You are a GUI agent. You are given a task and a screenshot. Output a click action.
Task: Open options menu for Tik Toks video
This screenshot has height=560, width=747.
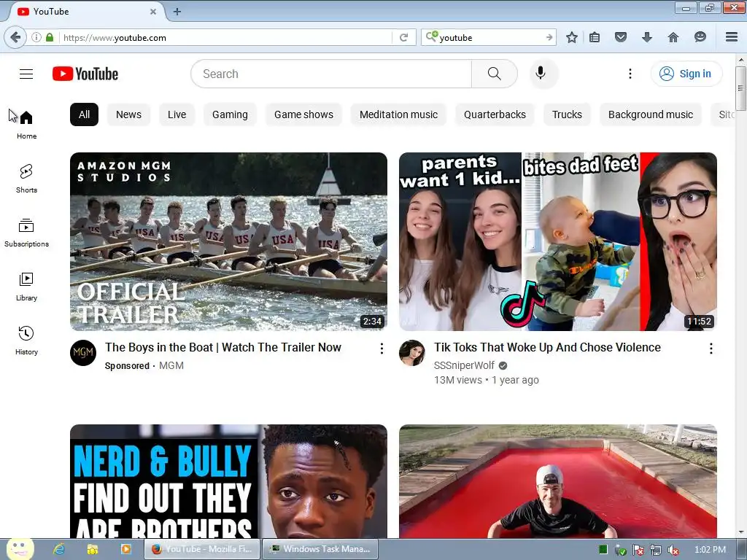click(711, 349)
